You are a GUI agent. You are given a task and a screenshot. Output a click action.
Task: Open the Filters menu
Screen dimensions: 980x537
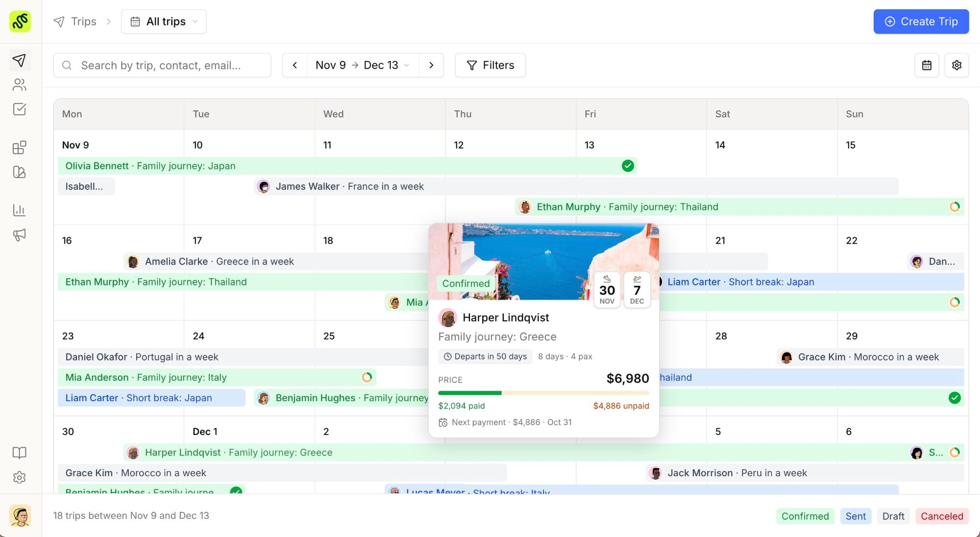coord(490,65)
